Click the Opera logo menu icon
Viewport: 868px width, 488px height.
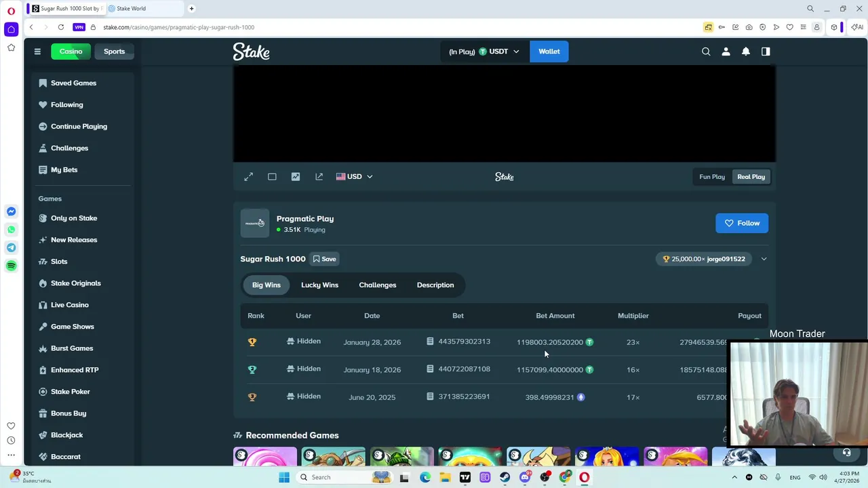11,11
